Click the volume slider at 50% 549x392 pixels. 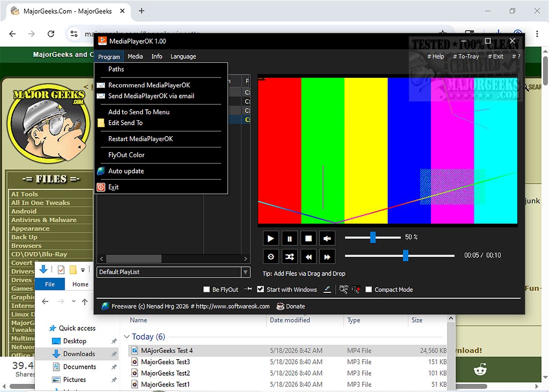[373, 237]
